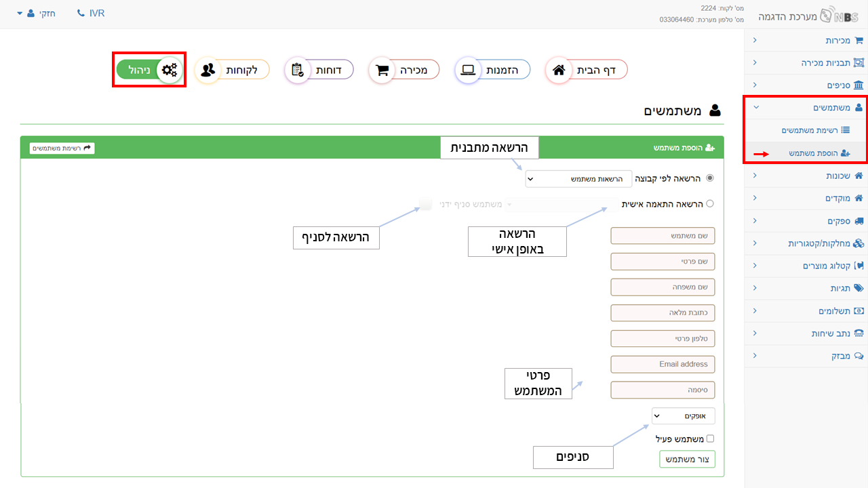Click the רשימת משתמשים button in green header
868x488 pixels.
(62, 148)
